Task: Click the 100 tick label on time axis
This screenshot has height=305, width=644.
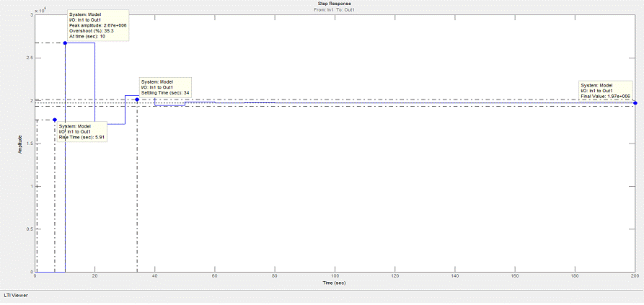Action: (335, 275)
